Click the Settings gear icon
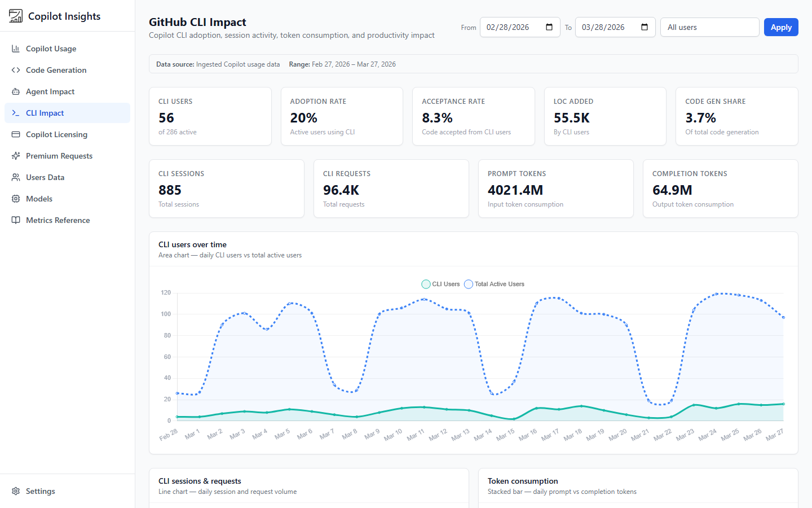812x508 pixels. click(16, 491)
